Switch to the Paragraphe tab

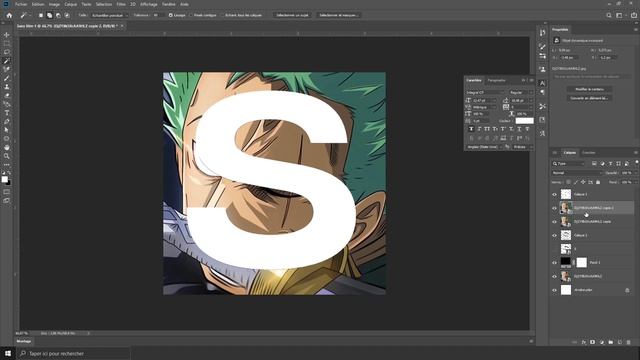click(496, 80)
